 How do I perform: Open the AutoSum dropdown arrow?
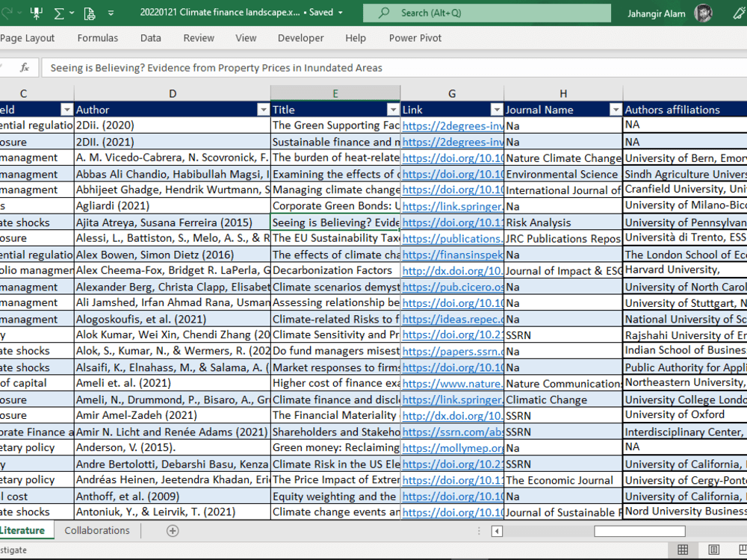(x=72, y=13)
